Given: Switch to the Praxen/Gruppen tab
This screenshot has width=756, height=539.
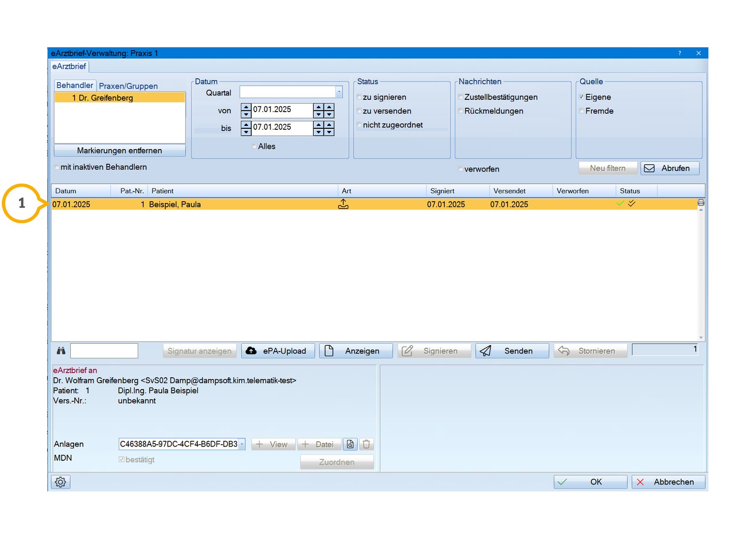Looking at the screenshot, I should click(x=128, y=86).
